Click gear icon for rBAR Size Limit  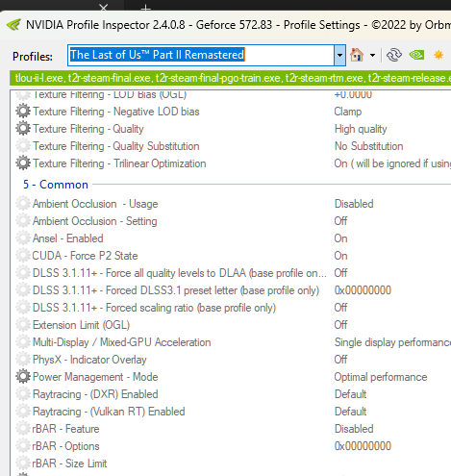pos(23,463)
